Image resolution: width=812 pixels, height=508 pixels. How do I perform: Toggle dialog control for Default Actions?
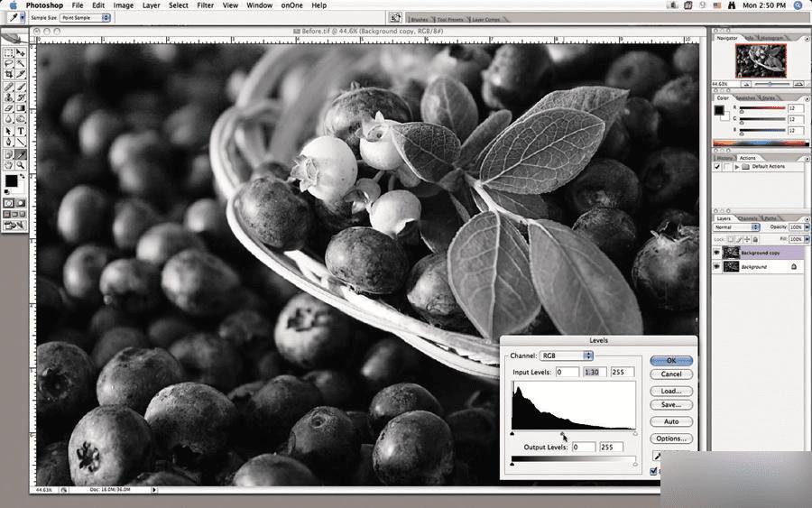[x=727, y=167]
